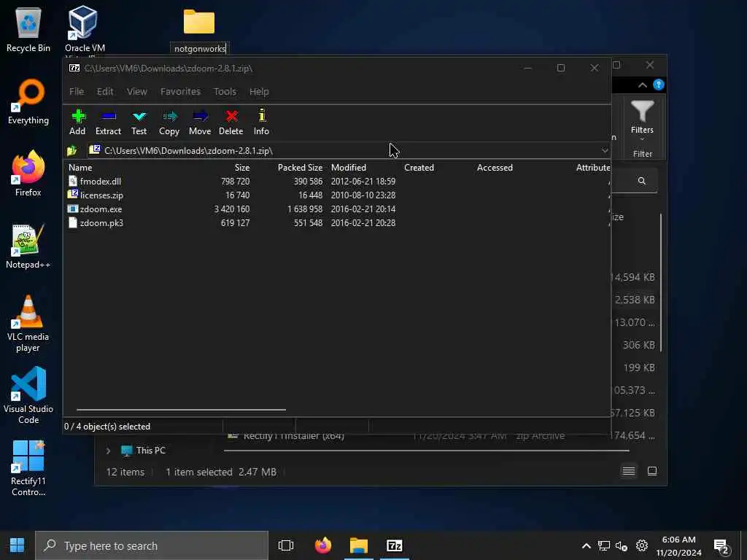Click the blue help icon in Explorer
747x560 pixels.
coord(659,85)
